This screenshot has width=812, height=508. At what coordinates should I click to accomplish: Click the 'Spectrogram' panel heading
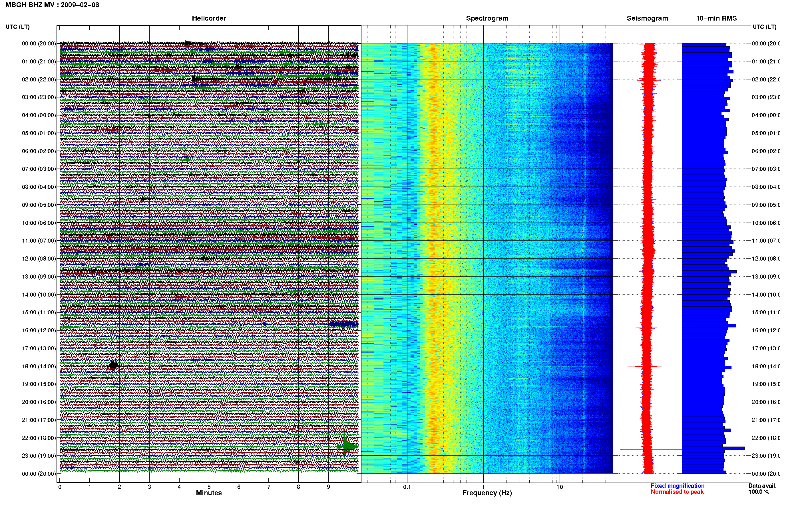(487, 18)
